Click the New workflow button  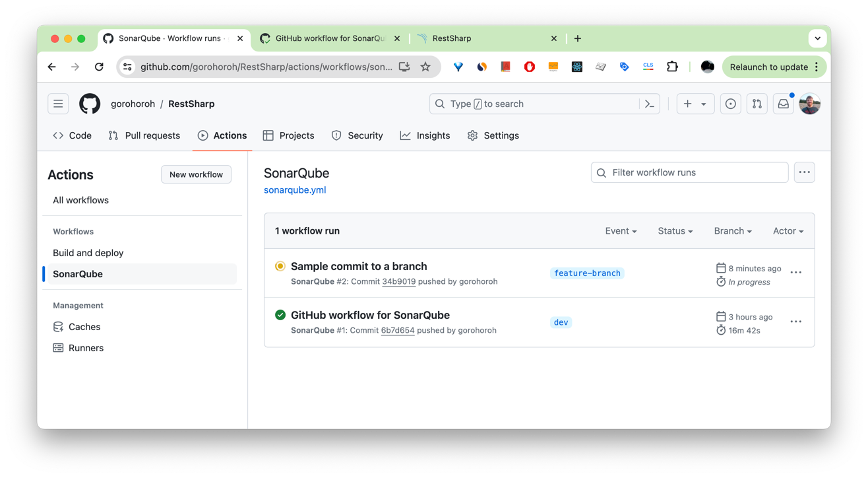[x=196, y=174]
